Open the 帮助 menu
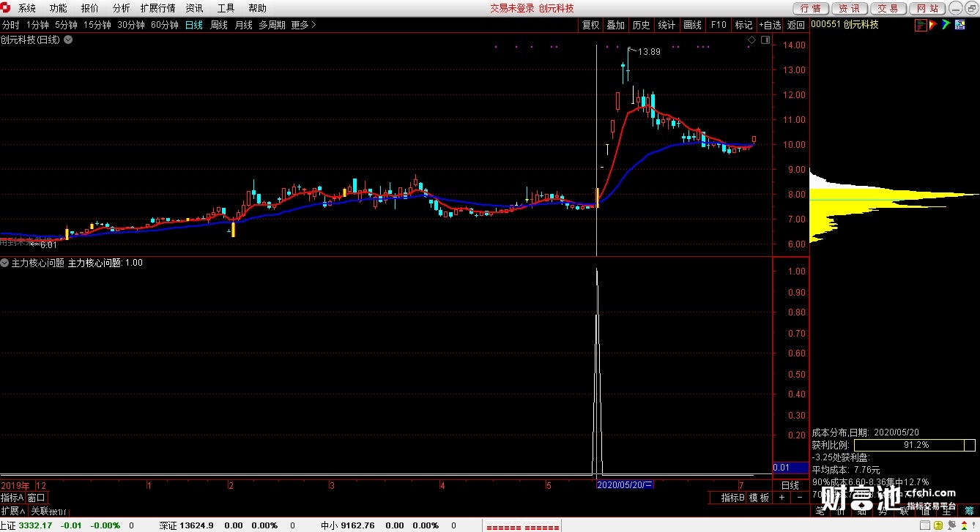Screen dimensions: 980x532 258,8
